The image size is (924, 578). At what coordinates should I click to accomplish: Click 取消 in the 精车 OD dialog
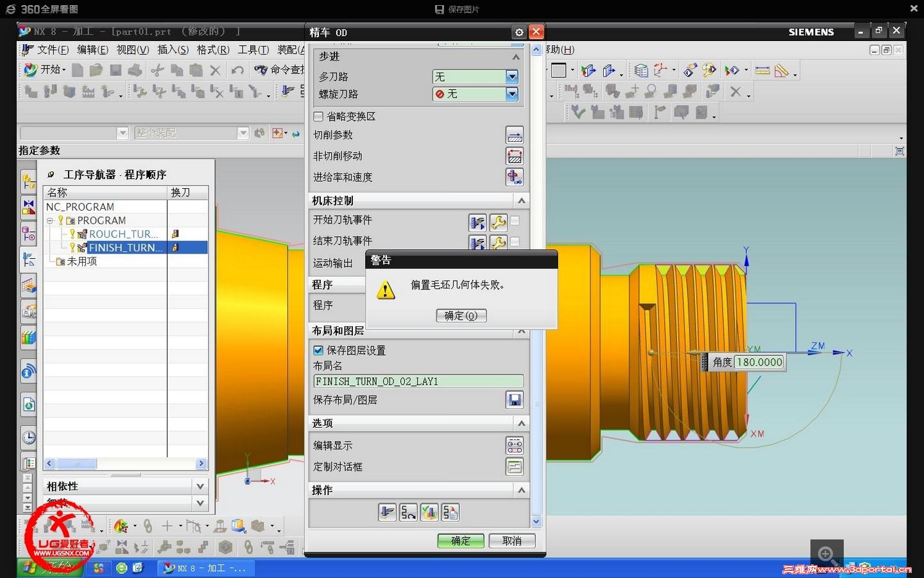(x=512, y=541)
